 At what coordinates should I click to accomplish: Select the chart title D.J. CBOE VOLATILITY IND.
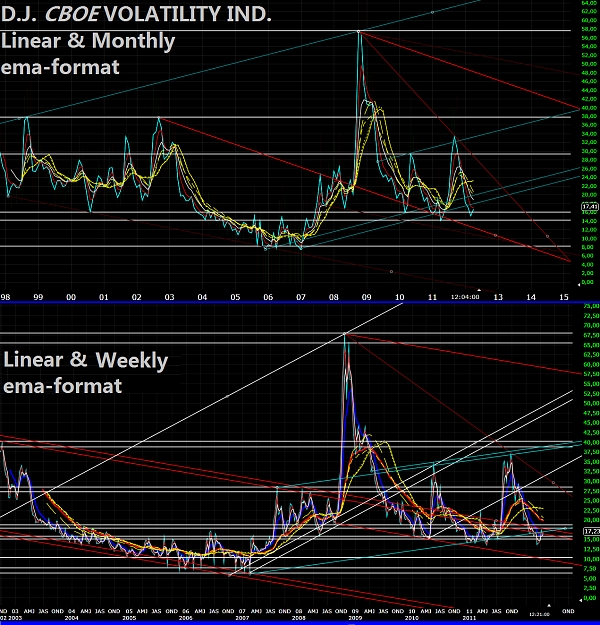[x=136, y=14]
